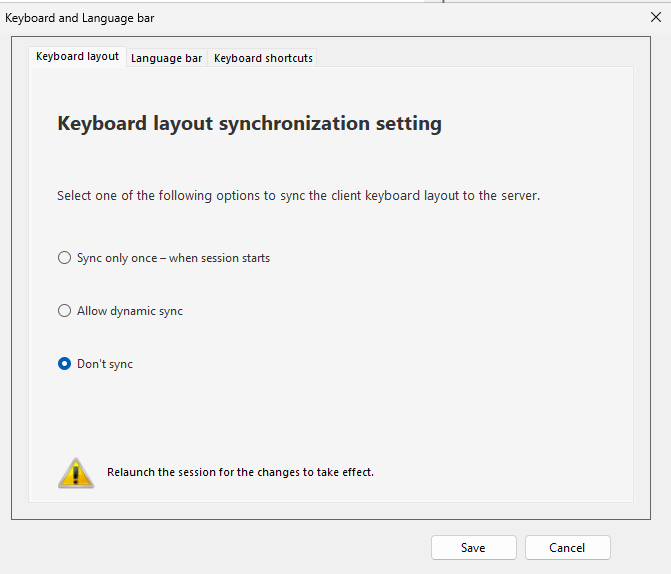Click the 'Keyboard and Language bar' window title

tap(80, 18)
